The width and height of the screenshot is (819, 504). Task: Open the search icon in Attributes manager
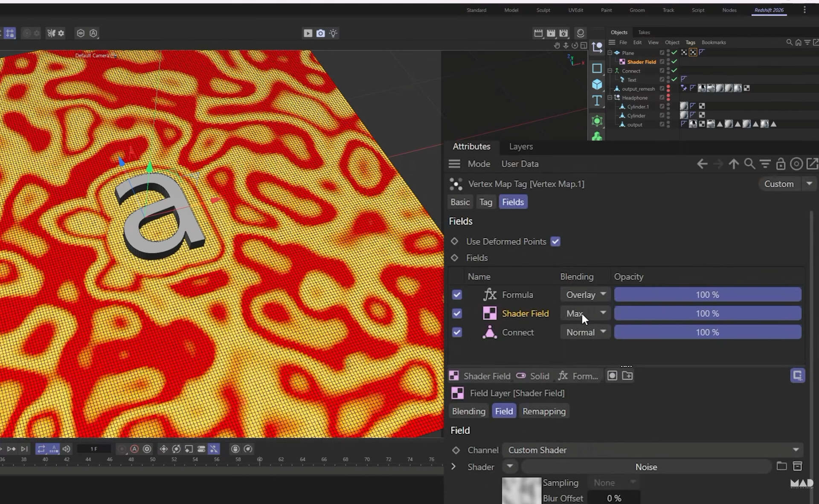coord(749,164)
